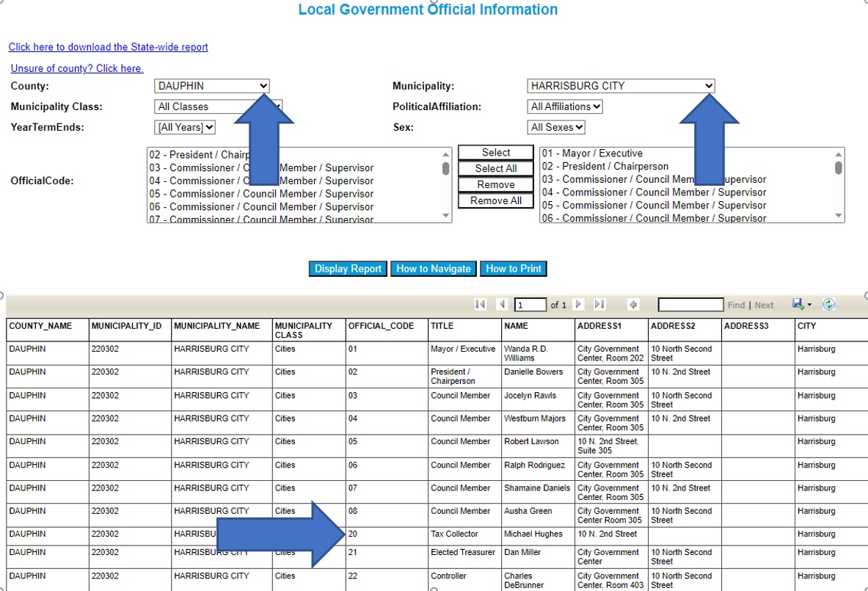868x591 pixels.
Task: Expand the YearTermEnds dropdown
Action: [186, 127]
